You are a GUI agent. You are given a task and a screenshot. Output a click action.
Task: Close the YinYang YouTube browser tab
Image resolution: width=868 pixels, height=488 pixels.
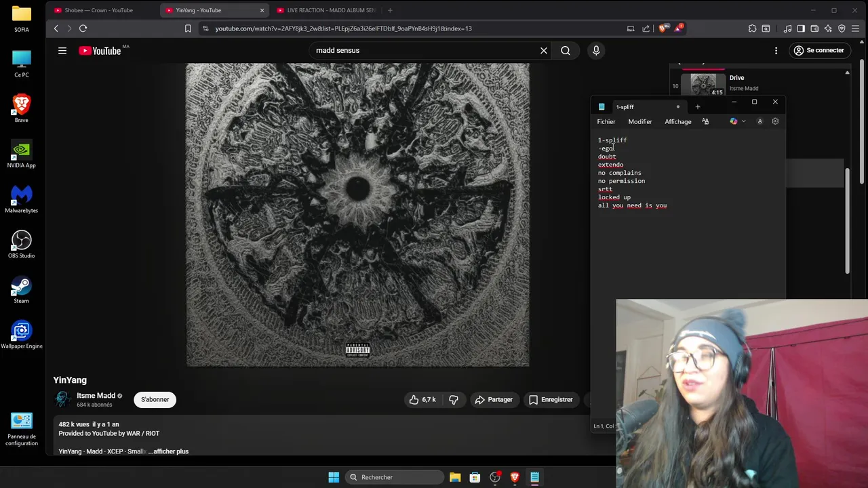click(x=262, y=10)
